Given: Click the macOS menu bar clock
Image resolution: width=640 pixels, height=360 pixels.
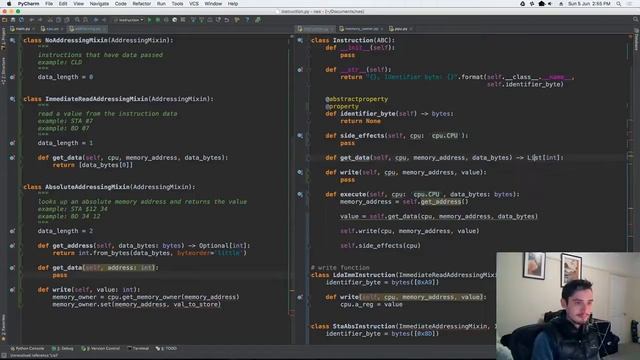Looking at the screenshot, I should (x=589, y=4).
